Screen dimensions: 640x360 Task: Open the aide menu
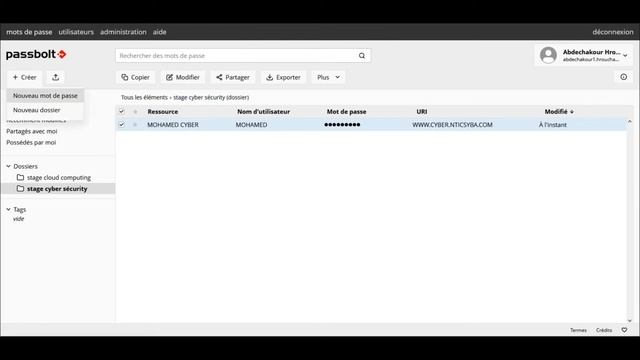point(160,32)
